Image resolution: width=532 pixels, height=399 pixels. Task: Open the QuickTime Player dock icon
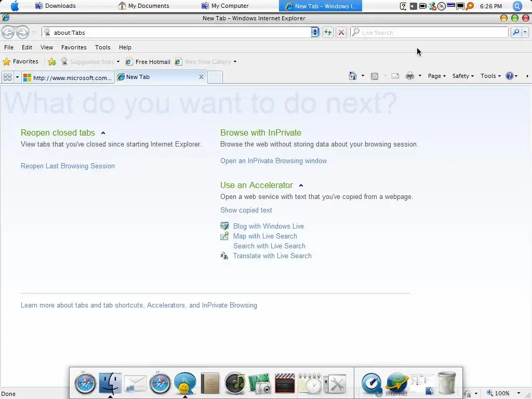pyautogui.click(x=371, y=383)
